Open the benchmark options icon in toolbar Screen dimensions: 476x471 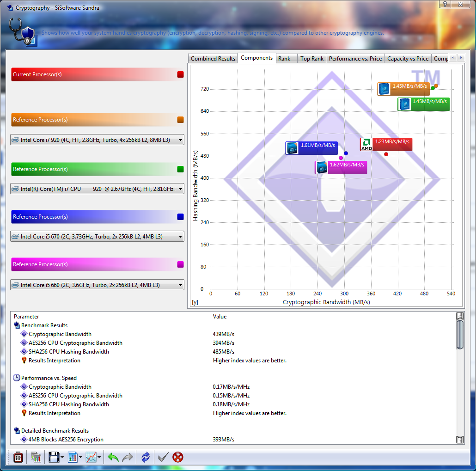click(18, 457)
